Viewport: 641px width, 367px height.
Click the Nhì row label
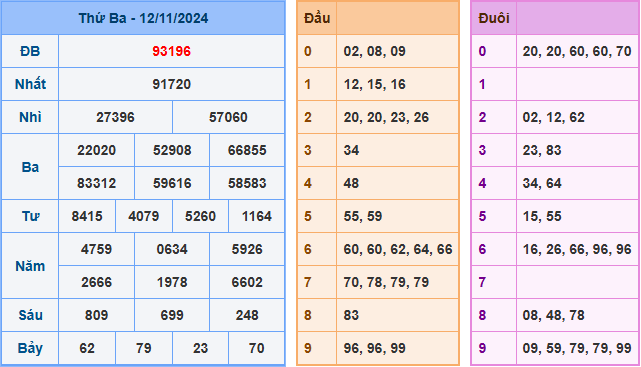(30, 117)
